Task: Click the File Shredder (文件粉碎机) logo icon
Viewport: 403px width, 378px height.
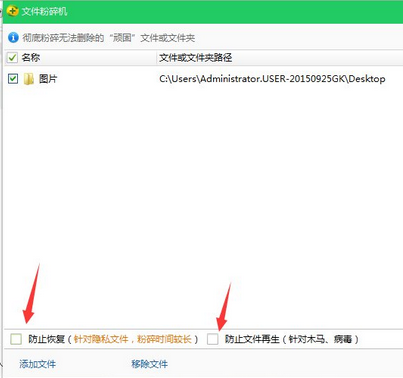Action: point(12,11)
